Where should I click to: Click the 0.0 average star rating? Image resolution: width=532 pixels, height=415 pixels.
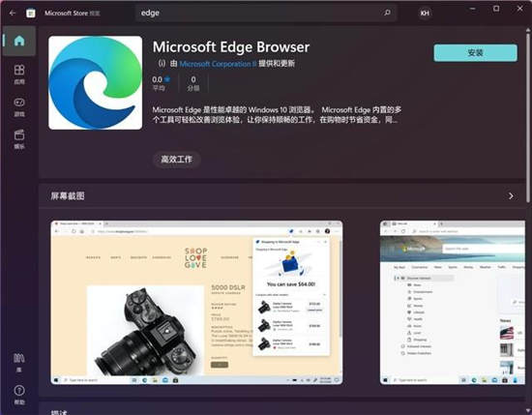click(x=162, y=83)
